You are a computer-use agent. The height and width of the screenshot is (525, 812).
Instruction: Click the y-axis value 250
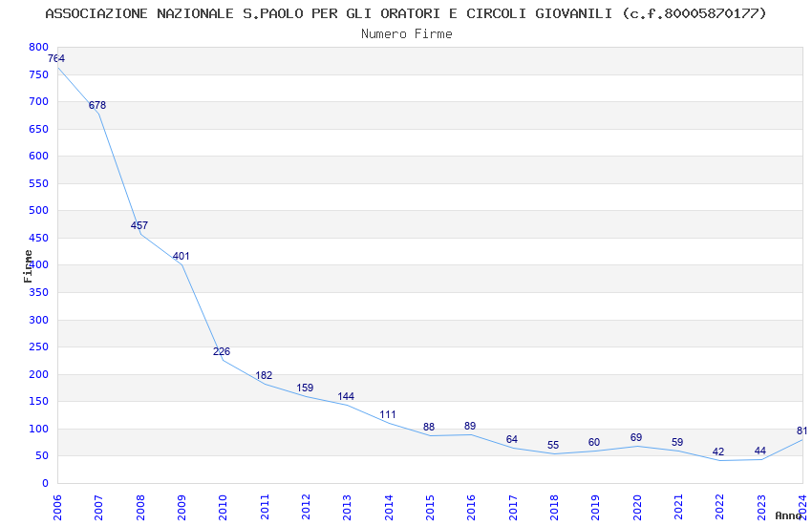pos(39,346)
